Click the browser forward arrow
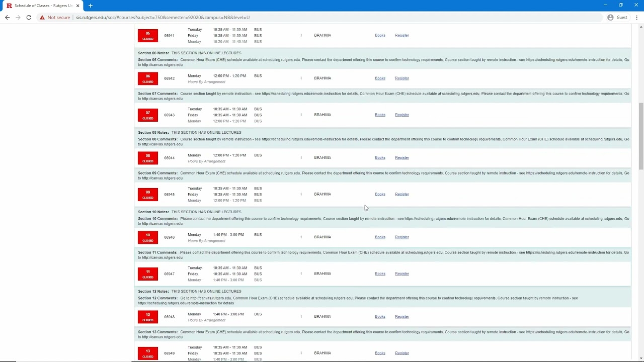Viewport: 644px width, 362px height. click(x=18, y=18)
